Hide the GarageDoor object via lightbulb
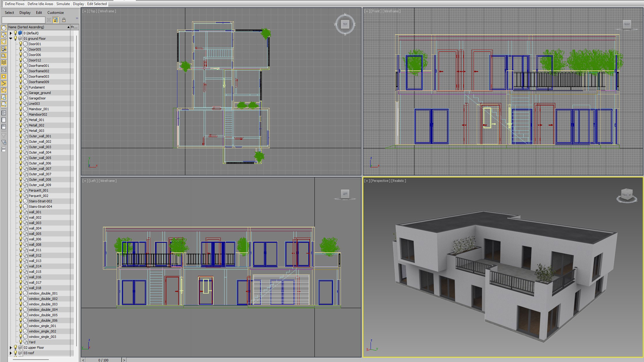This screenshot has width=644, height=362. 20,98
